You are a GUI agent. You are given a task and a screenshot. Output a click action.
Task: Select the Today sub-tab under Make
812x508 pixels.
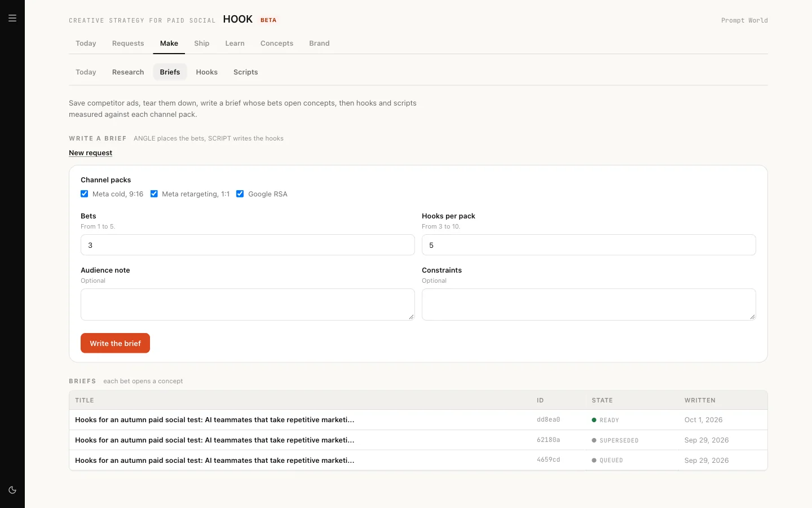(86, 72)
